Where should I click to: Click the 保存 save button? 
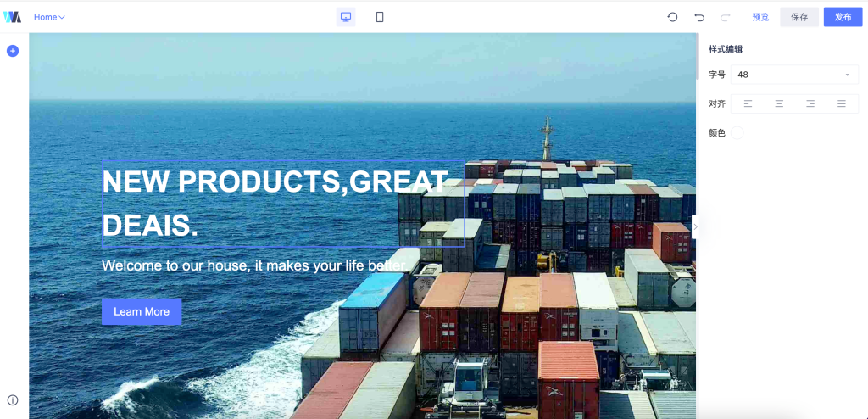point(799,17)
